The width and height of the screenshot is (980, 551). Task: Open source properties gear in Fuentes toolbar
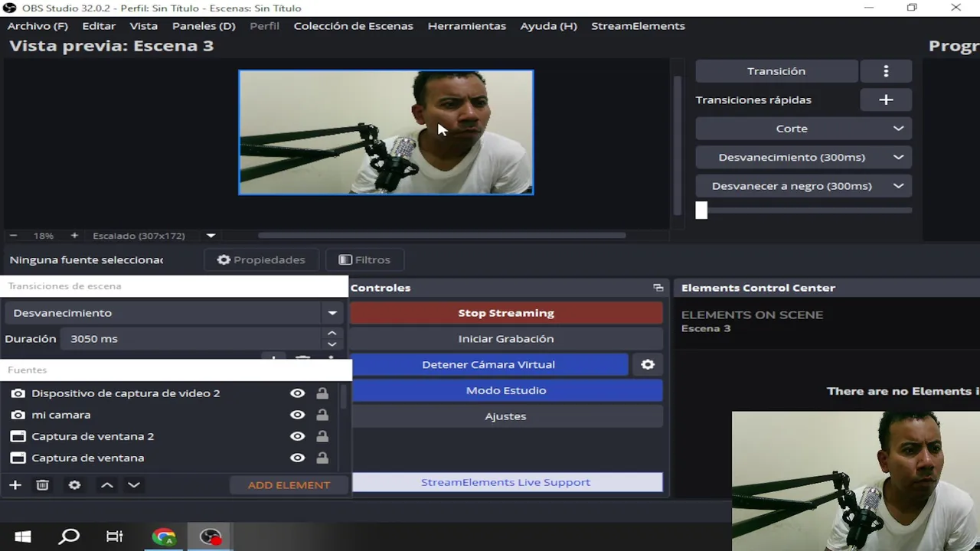[74, 485]
